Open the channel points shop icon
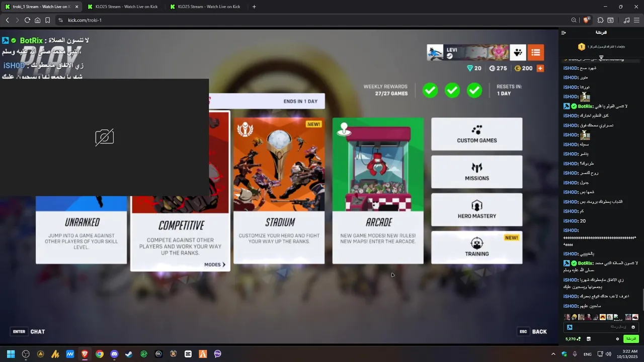Viewport: 644px width, 362px height. (x=589, y=339)
